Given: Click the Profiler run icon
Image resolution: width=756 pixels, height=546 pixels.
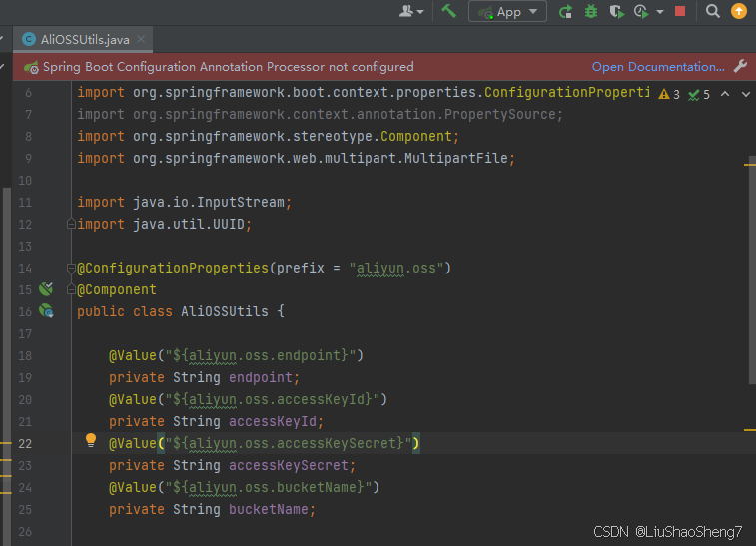Looking at the screenshot, I should coord(642,11).
